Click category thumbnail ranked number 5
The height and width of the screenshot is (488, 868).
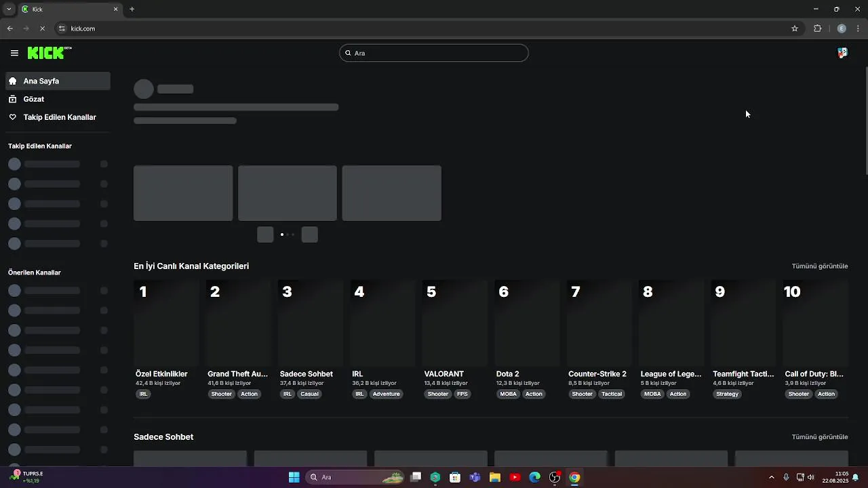(455, 323)
